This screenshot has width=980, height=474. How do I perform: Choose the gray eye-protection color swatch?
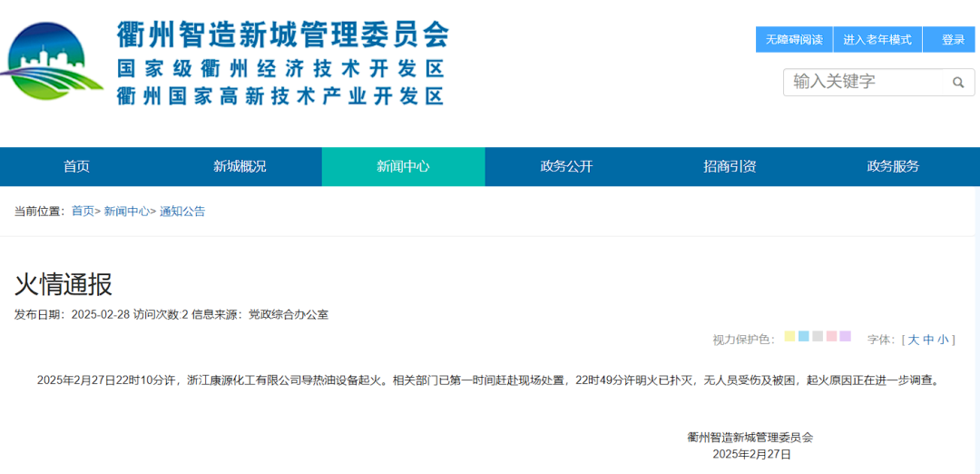click(x=818, y=336)
